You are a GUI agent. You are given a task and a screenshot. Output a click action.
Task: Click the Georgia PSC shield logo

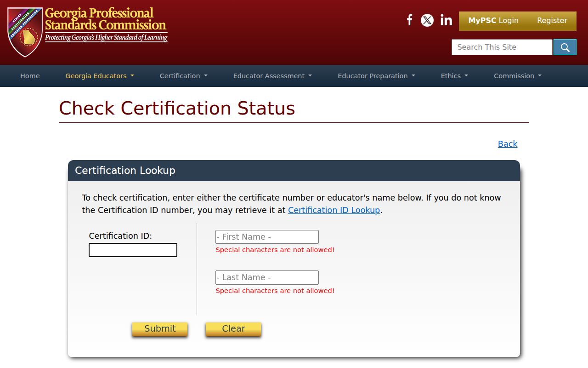coord(25,32)
